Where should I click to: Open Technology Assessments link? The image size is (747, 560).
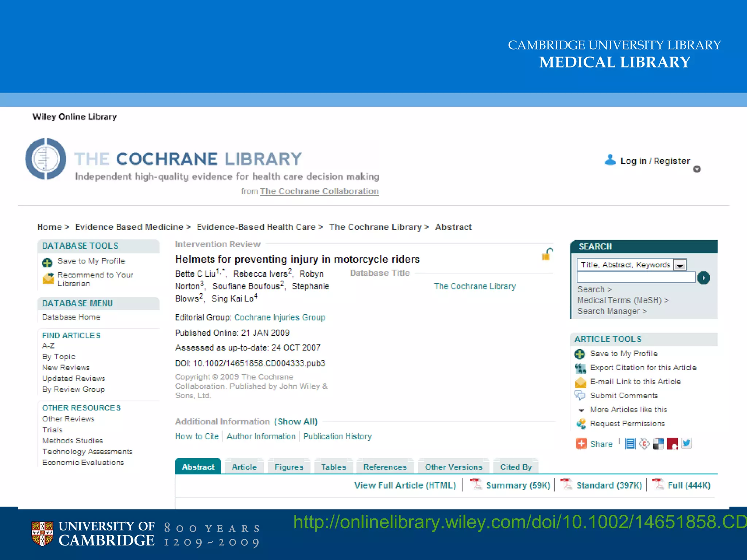pyautogui.click(x=87, y=452)
